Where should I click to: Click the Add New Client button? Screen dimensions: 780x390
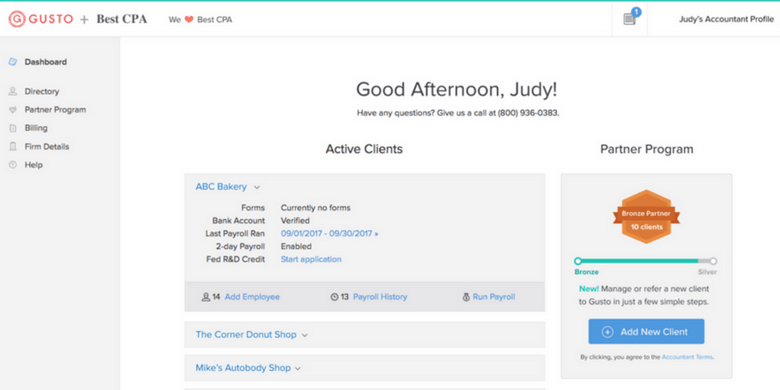[646, 332]
